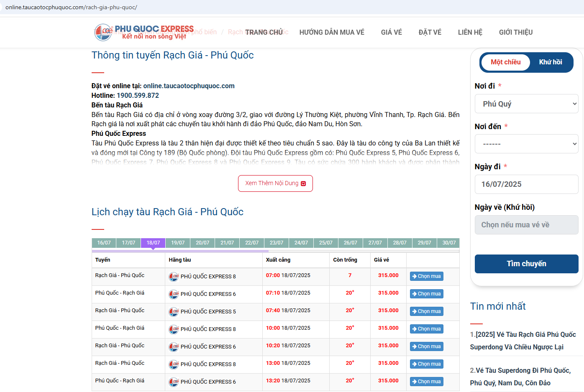Select the 21/07 date tab
584x392 pixels.
pos(227,243)
